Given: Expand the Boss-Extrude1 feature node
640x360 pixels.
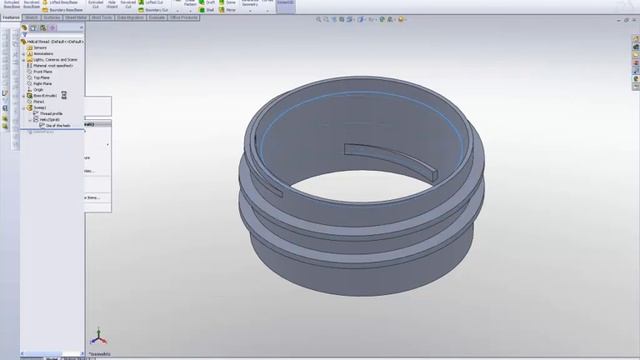Looking at the screenshot, I should coord(24,96).
